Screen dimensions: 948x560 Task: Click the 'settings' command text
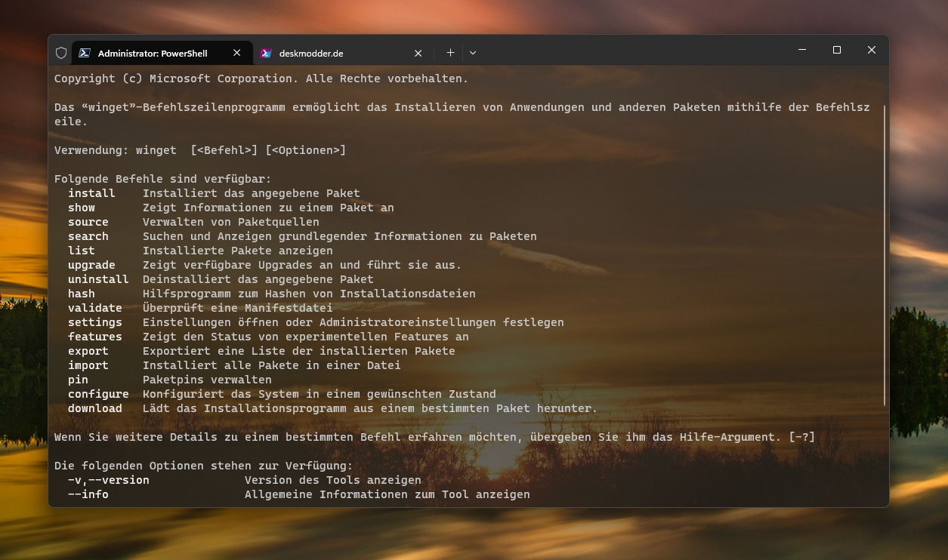click(95, 322)
